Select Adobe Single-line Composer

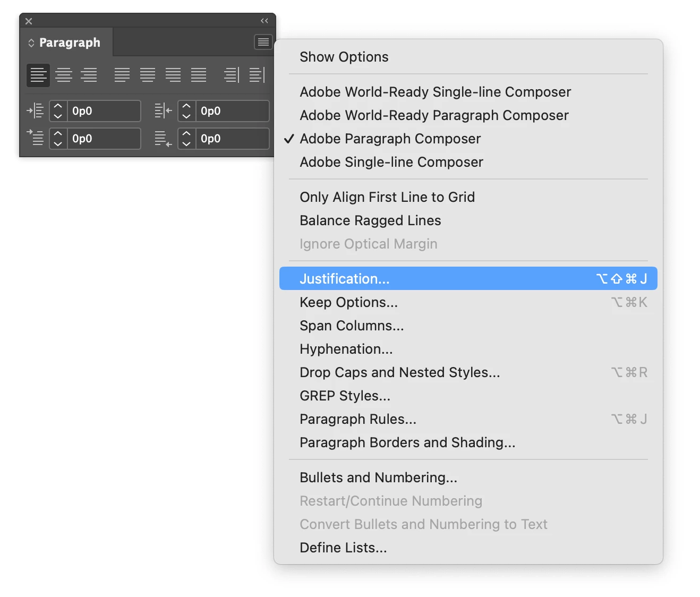[x=468, y=162]
